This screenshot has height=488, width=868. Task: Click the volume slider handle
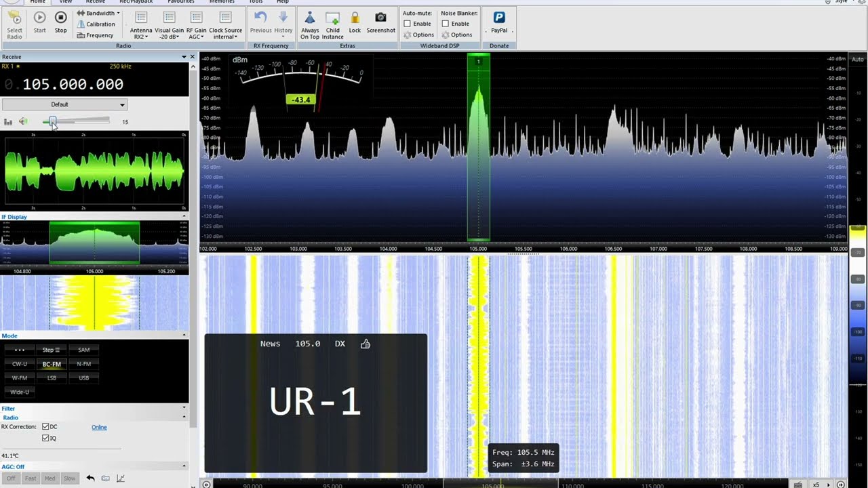point(53,121)
